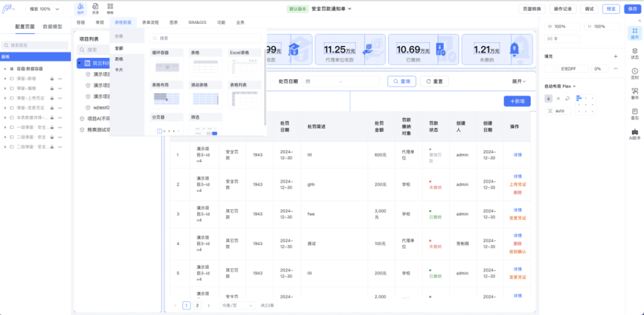Image resolution: width=644 pixels, height=315 pixels.
Task: Open the 备忘 (Memo) panel icon
Action: pyautogui.click(x=635, y=114)
